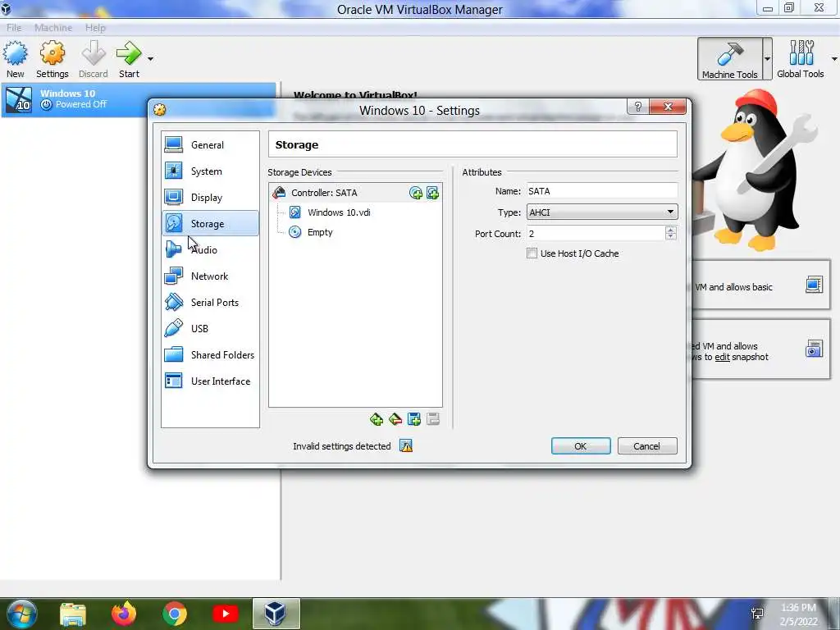Select the Empty optical drive entry
Image resolution: width=840 pixels, height=630 pixels.
pos(320,232)
